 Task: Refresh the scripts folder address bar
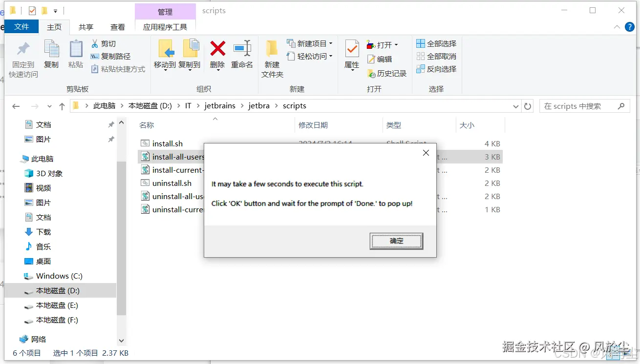coord(527,106)
